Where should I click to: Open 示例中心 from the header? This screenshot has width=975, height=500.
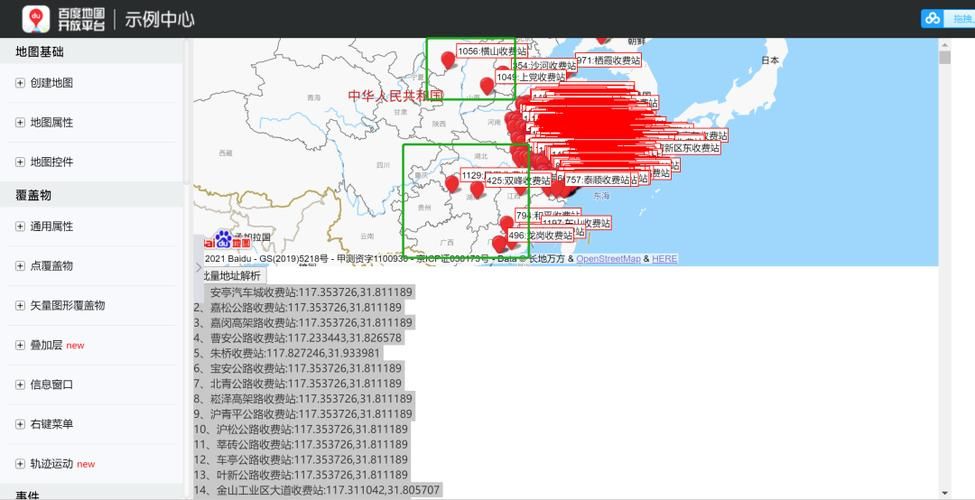(x=160, y=19)
